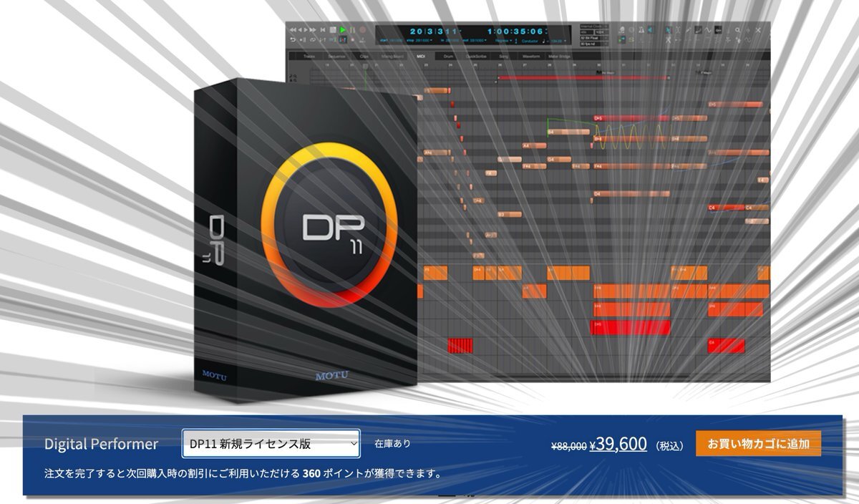The width and height of the screenshot is (859, 504).
Task: Click the 在庫あり stock status text
Action: point(392,444)
